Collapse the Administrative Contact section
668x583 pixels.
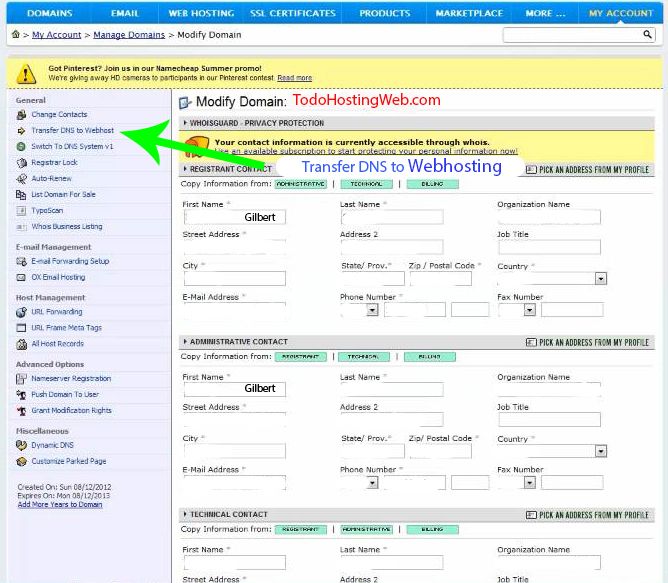pyautogui.click(x=185, y=341)
